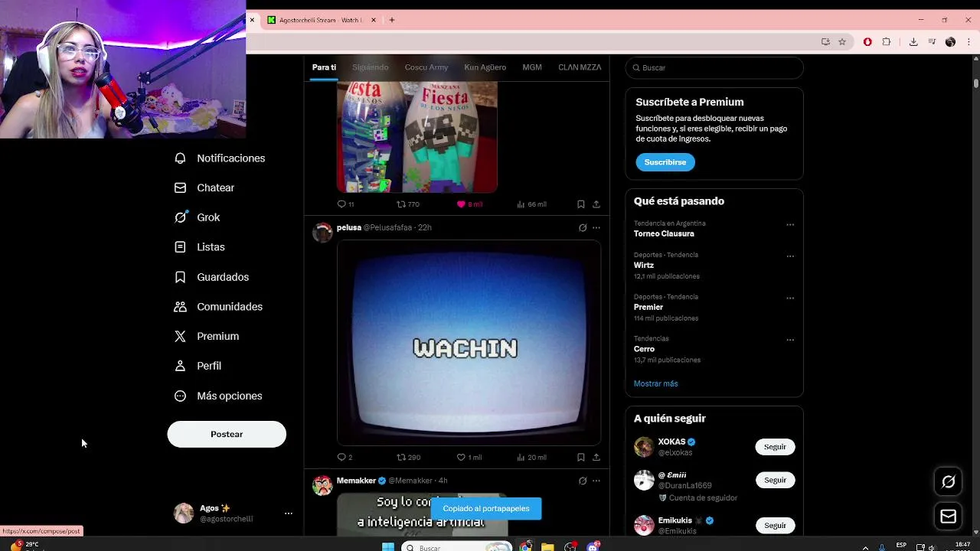Open Guardados bookmarks page
980x551 pixels.
[212, 277]
